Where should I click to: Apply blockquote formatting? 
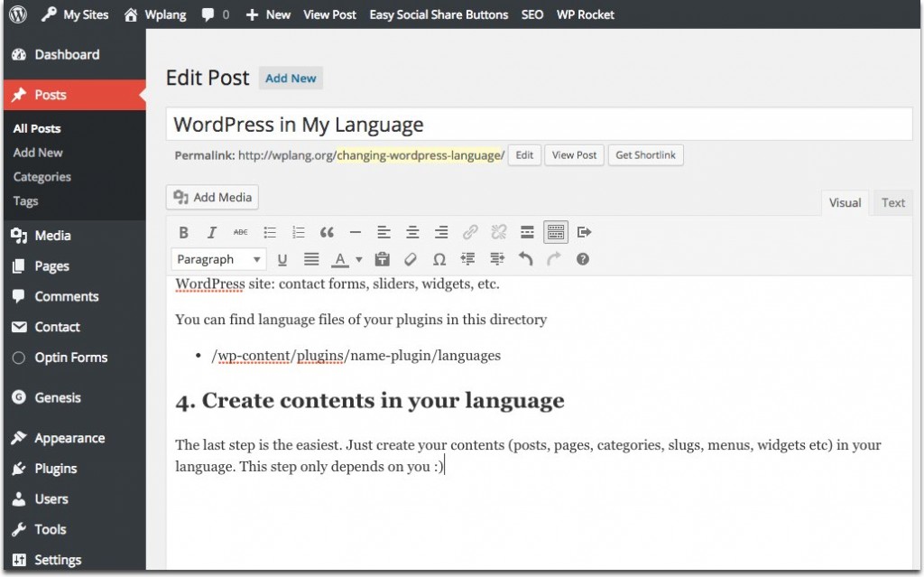(x=327, y=232)
